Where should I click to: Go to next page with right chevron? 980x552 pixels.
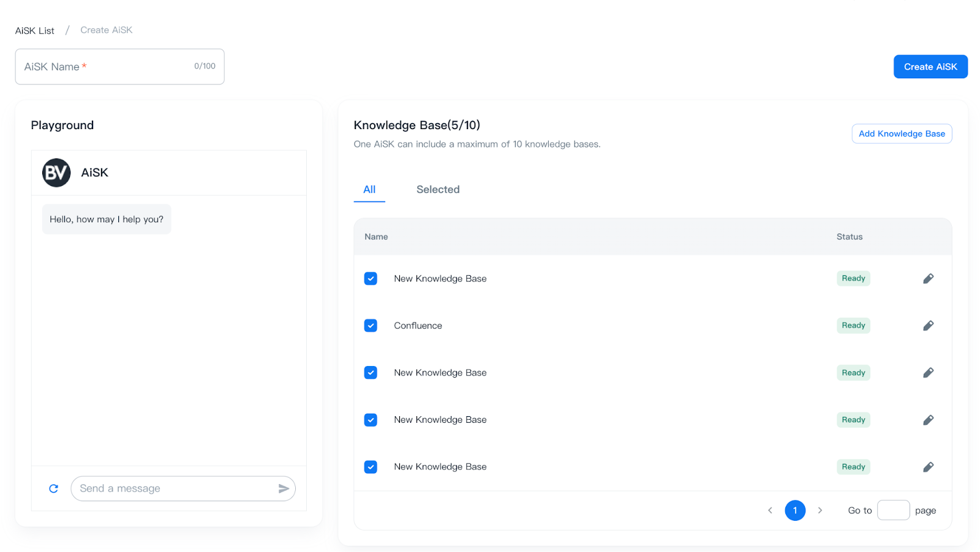(x=820, y=510)
